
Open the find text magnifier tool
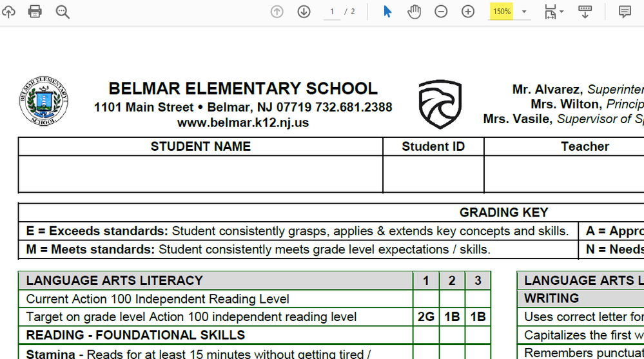[63, 12]
